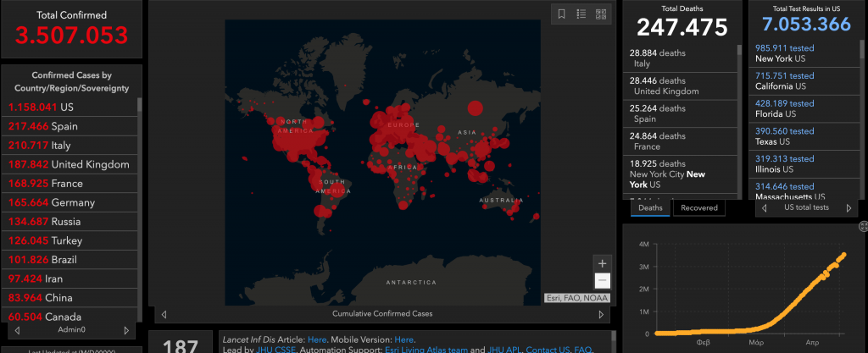This screenshot has height=353, width=868.
Task: Open the map legend list icon
Action: [x=581, y=14]
